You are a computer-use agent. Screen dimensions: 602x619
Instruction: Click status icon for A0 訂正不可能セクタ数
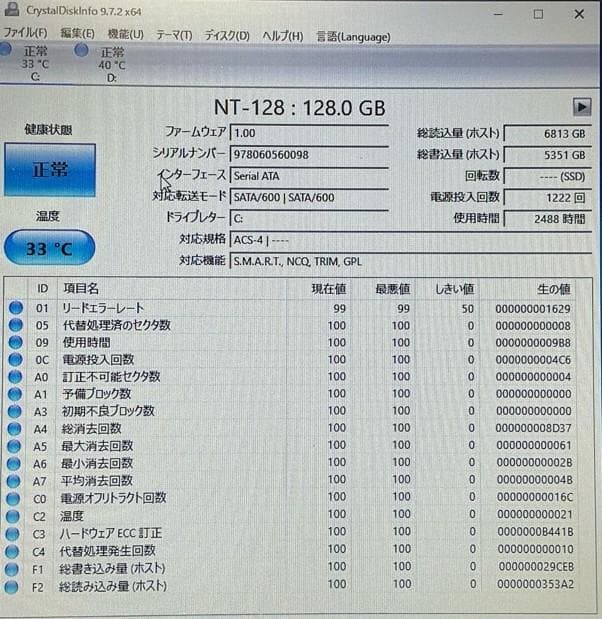[15, 376]
